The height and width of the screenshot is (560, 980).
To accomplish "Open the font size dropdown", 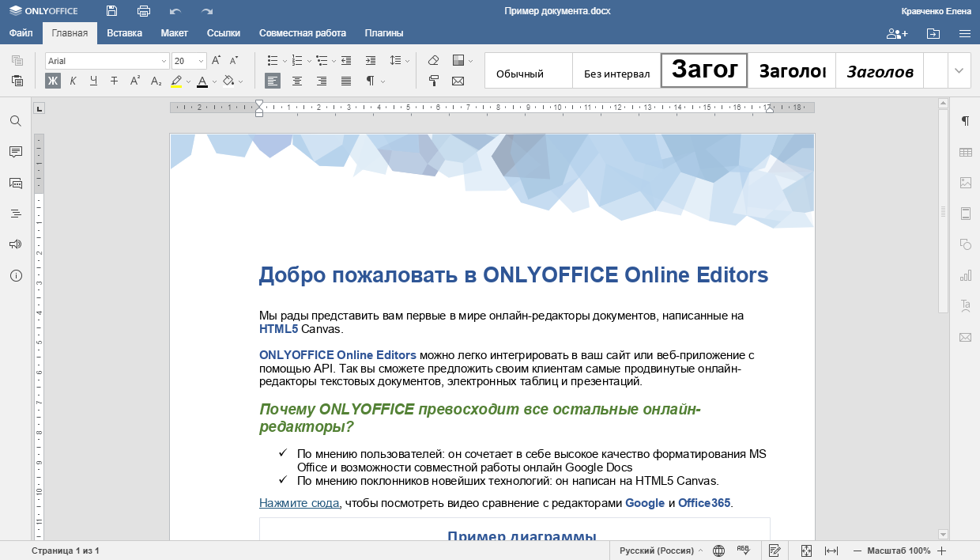I will [202, 61].
